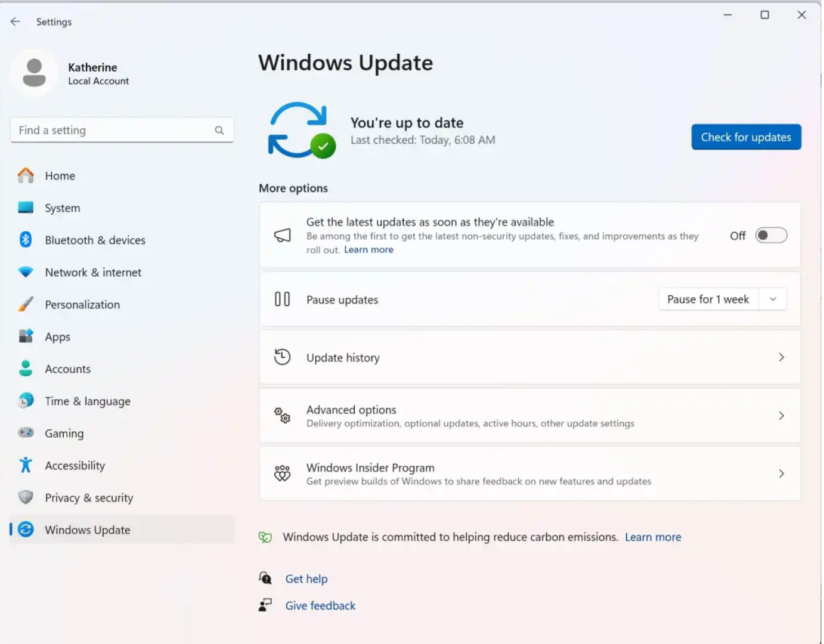Click the Windows Update sync icon
The width and height of the screenshot is (824, 644).
pyautogui.click(x=24, y=530)
